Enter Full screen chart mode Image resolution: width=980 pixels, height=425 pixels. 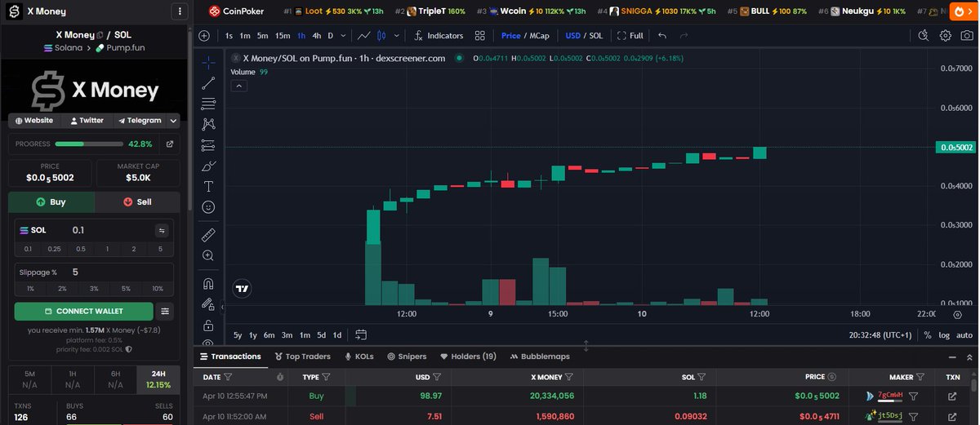tap(630, 36)
